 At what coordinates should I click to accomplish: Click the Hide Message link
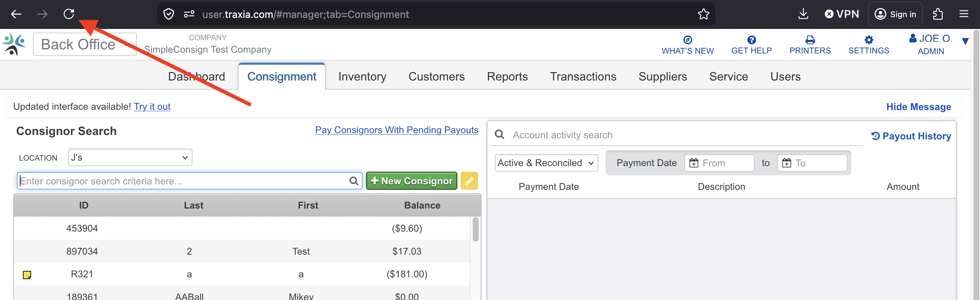[x=918, y=107]
